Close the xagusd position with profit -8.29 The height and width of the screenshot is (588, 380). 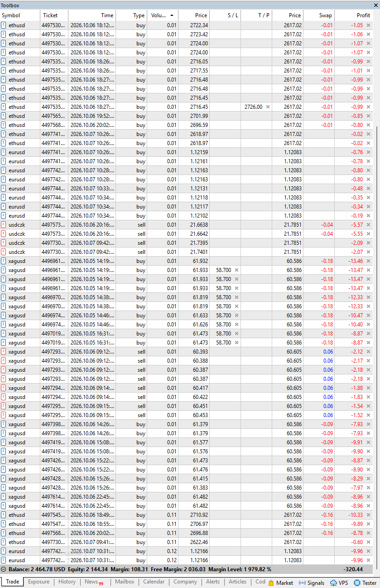tap(368, 479)
